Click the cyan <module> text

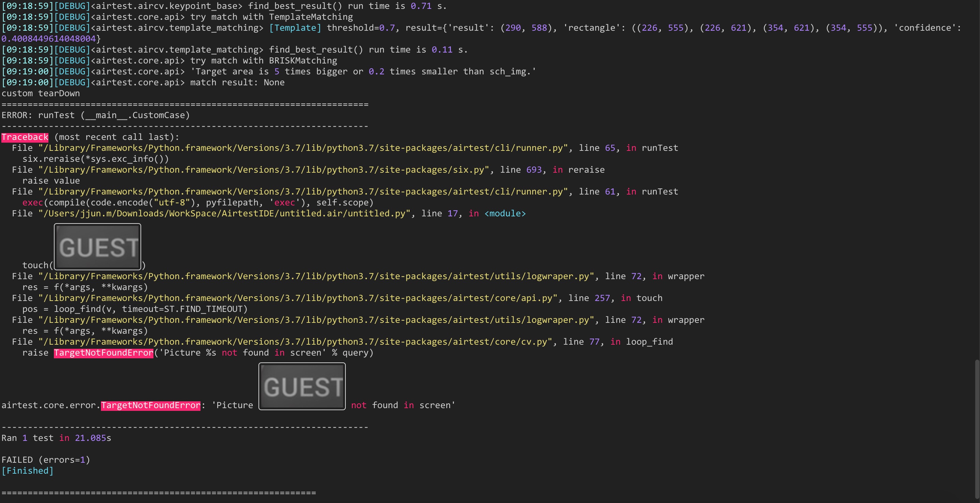[x=505, y=214]
